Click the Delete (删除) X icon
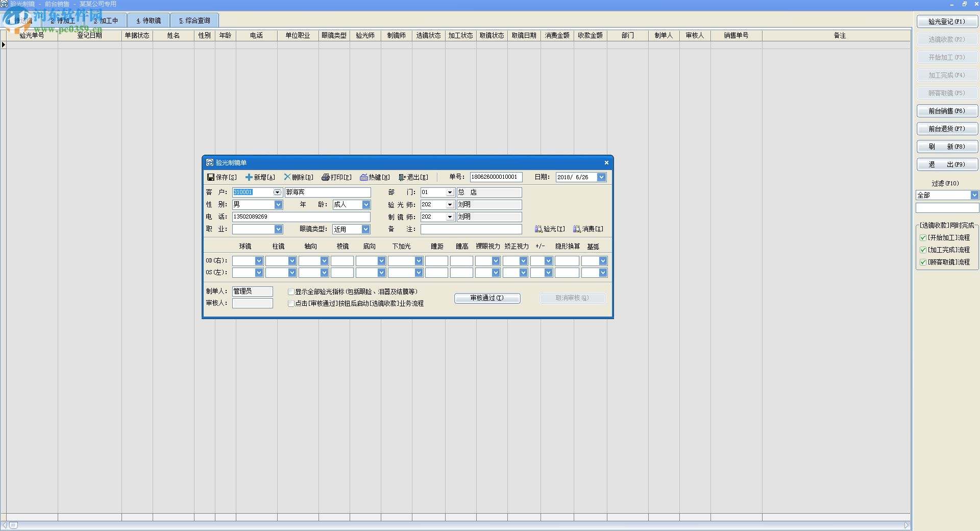 click(287, 177)
